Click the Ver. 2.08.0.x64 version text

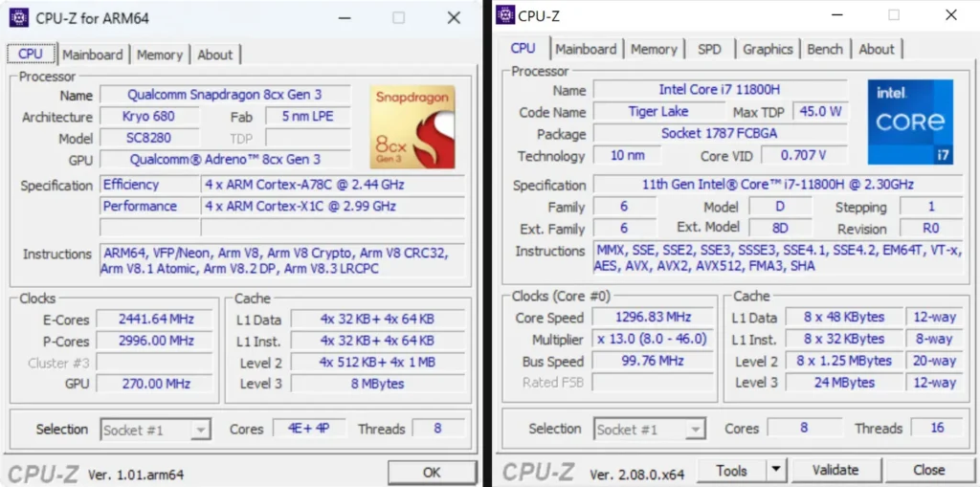pos(636,474)
